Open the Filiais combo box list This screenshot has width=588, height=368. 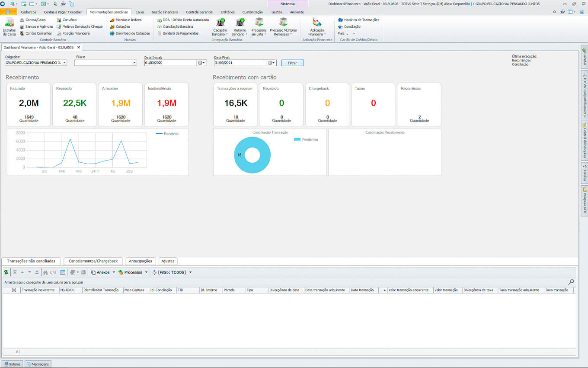[134, 63]
